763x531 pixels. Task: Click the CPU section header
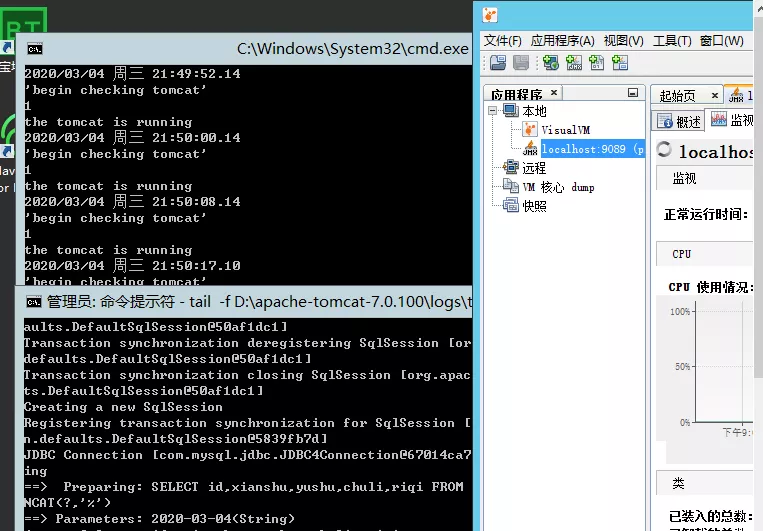click(x=704, y=254)
